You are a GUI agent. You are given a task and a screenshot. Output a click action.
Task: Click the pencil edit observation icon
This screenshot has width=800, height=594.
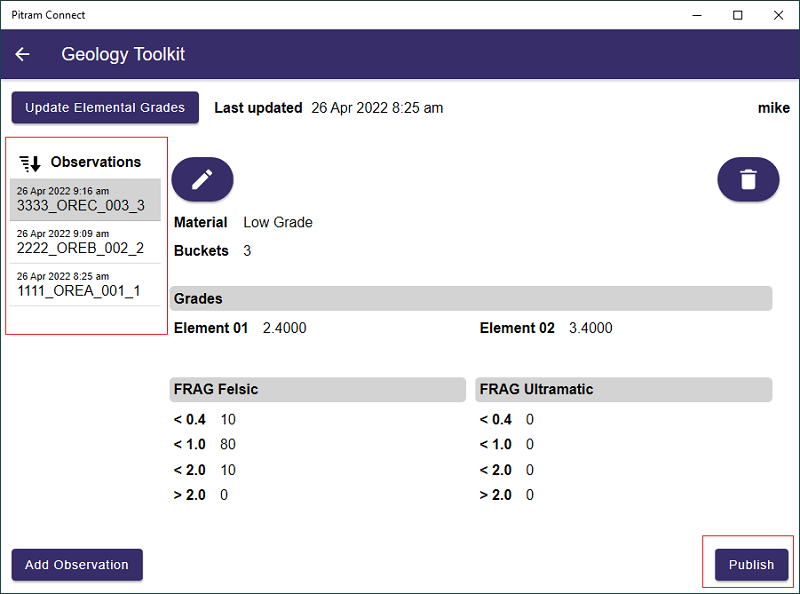tap(202, 180)
